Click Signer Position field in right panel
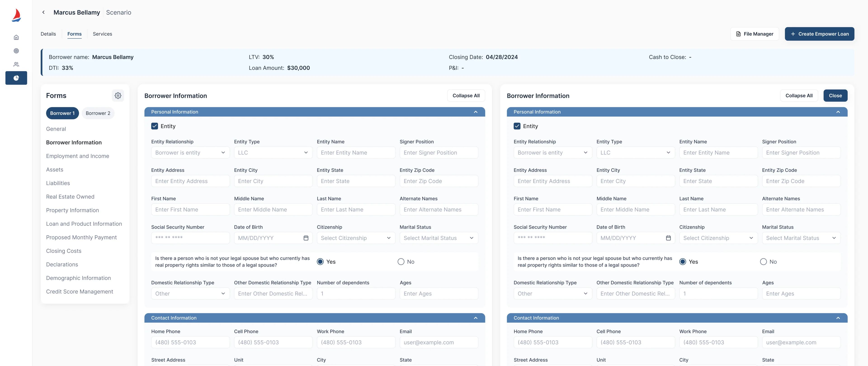This screenshot has height=366, width=868. [x=801, y=153]
